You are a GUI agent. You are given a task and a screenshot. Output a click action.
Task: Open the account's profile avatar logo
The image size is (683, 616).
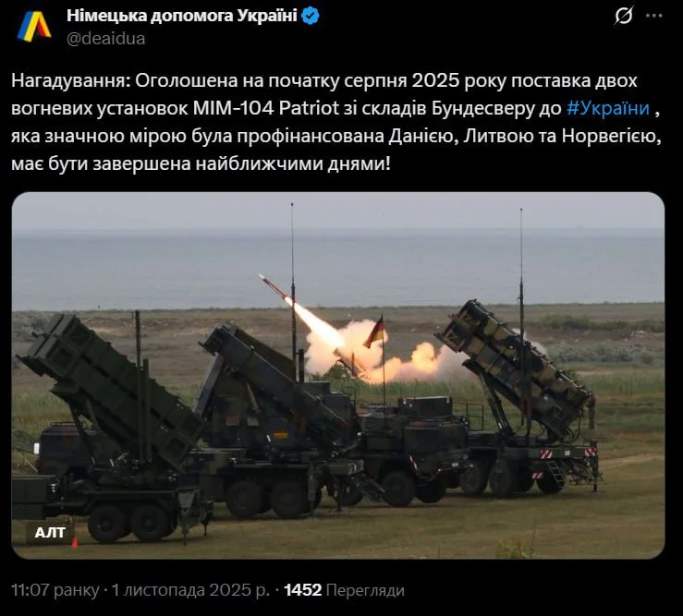(x=34, y=27)
